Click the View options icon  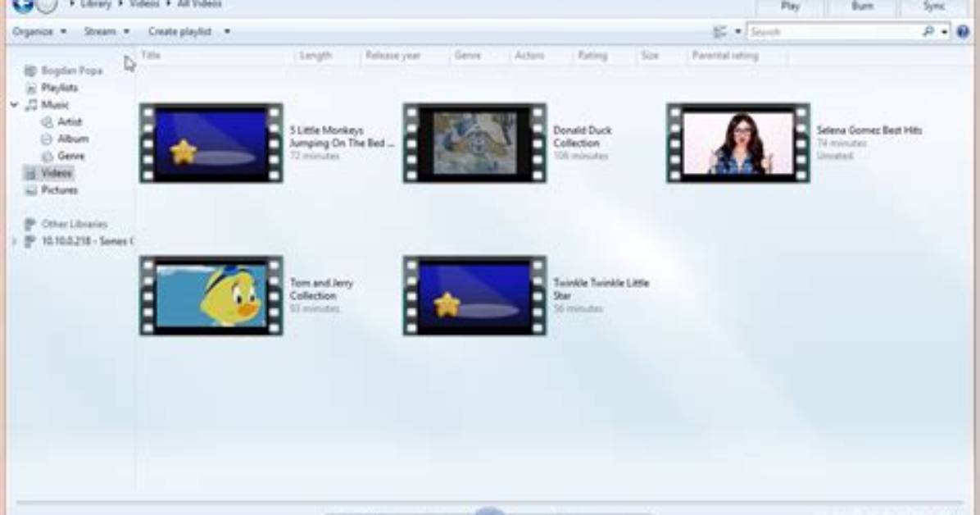(x=720, y=31)
